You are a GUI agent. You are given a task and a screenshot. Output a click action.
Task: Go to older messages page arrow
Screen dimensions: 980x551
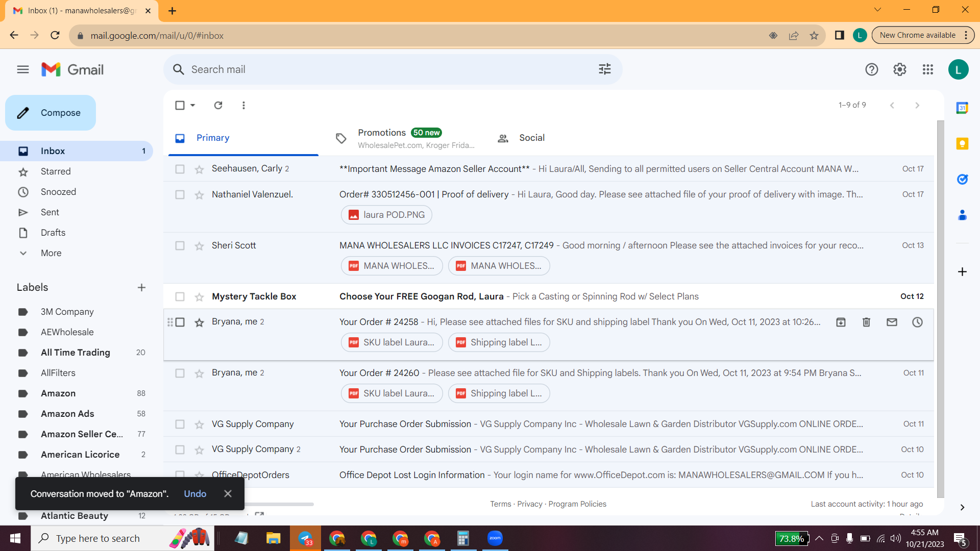pyautogui.click(x=917, y=105)
